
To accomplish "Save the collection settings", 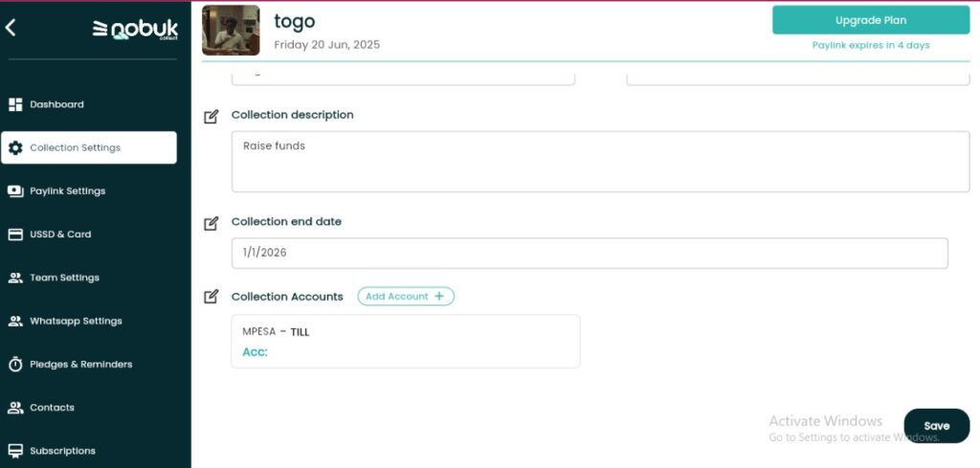I will tap(936, 426).
